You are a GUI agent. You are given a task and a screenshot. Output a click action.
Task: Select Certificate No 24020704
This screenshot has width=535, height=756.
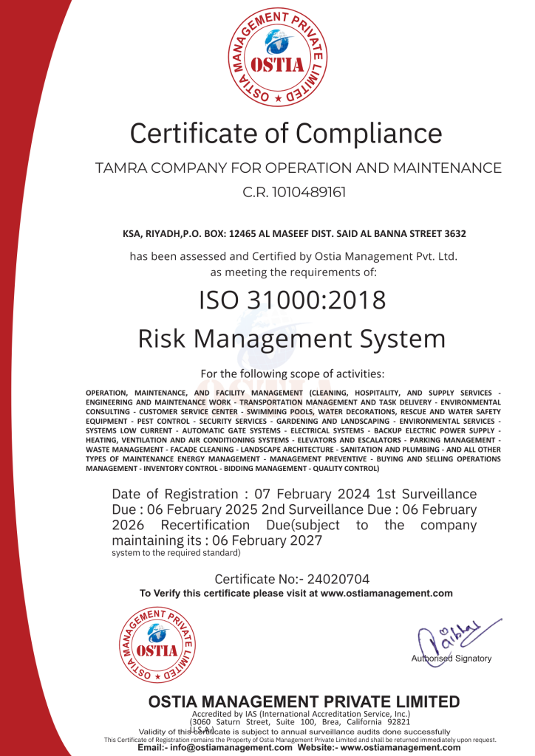pos(292,580)
